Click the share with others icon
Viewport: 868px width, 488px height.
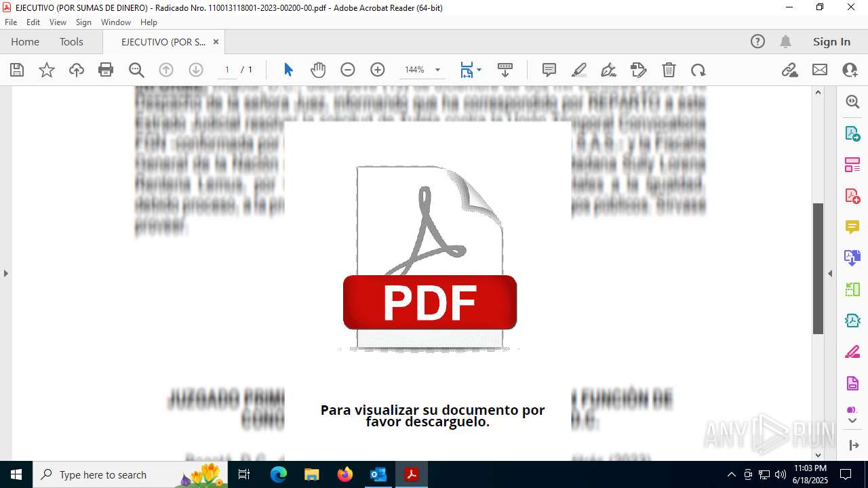pyautogui.click(x=850, y=70)
